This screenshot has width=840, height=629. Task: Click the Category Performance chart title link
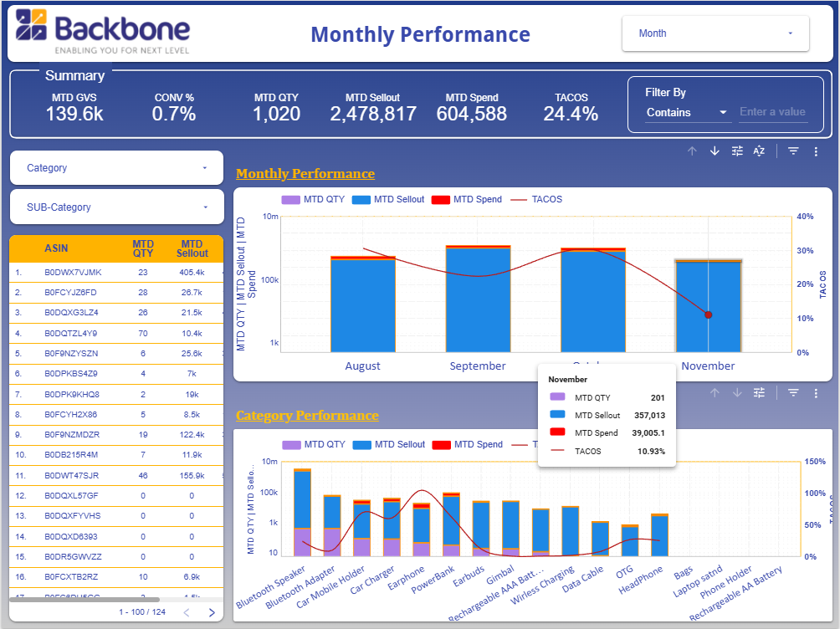tap(307, 416)
